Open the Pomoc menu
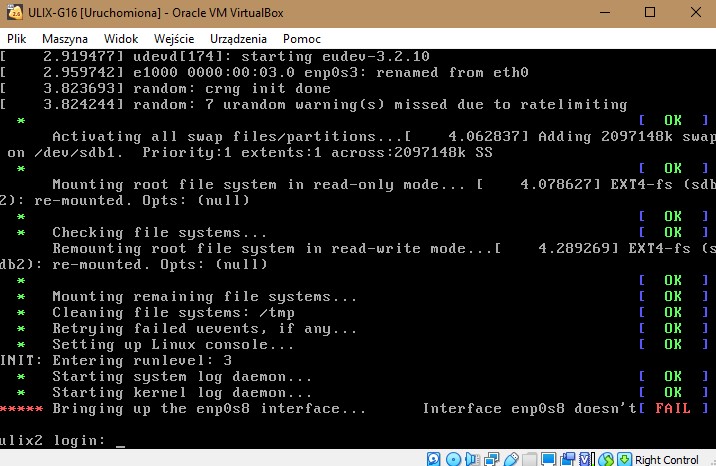The width and height of the screenshot is (716, 466). coord(301,37)
